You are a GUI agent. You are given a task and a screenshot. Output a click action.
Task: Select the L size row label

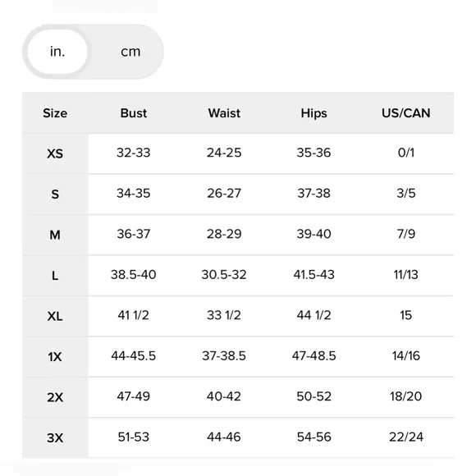pos(55,276)
